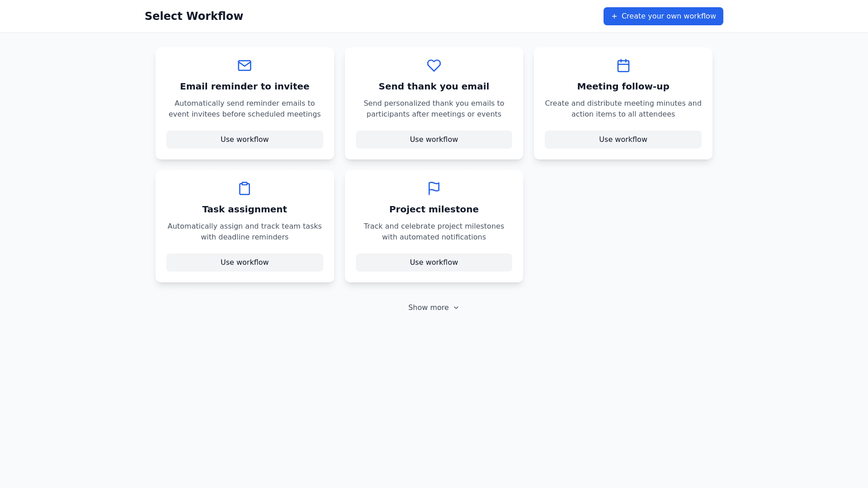Click the clipboard icon on Task assignment card

244,188
